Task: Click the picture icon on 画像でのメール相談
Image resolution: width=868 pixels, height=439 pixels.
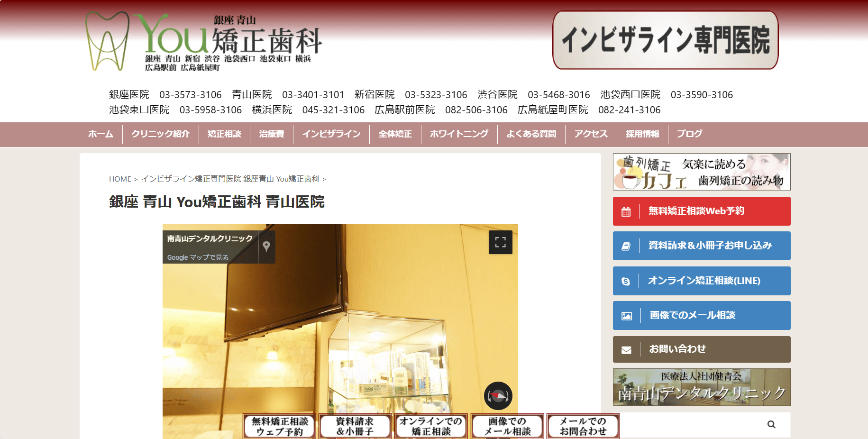Action: tap(626, 316)
